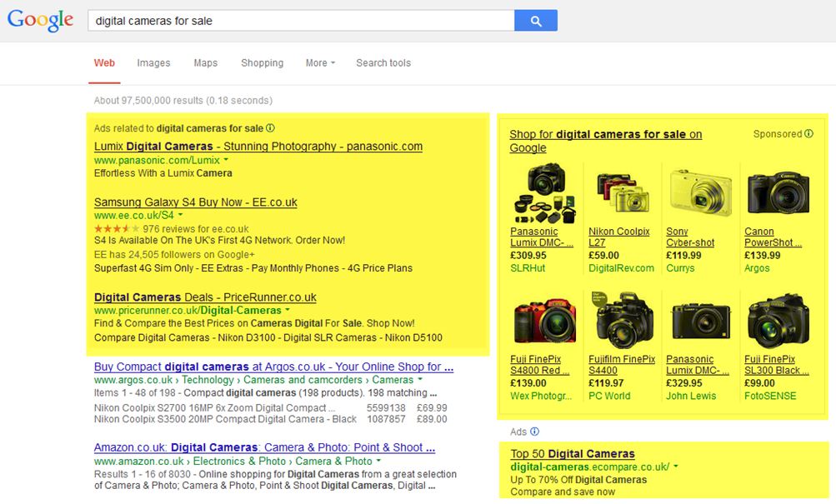Image resolution: width=836 pixels, height=504 pixels.
Task: Expand arrow next to www.ee.co.uk/S4
Action: tap(180, 215)
